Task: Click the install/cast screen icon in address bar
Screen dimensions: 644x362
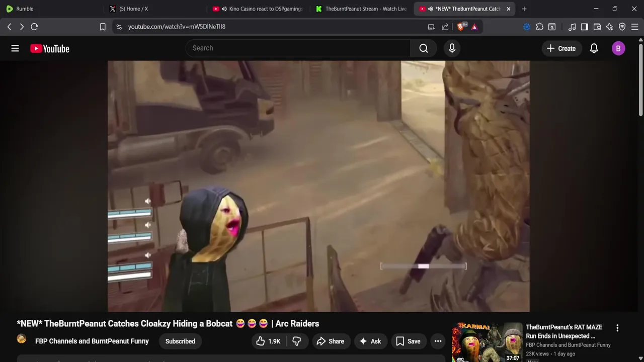Action: click(431, 27)
